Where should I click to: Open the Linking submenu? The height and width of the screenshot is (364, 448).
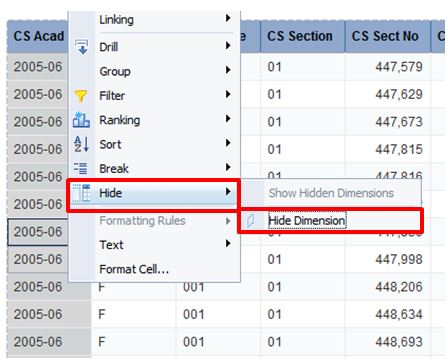pos(154,19)
